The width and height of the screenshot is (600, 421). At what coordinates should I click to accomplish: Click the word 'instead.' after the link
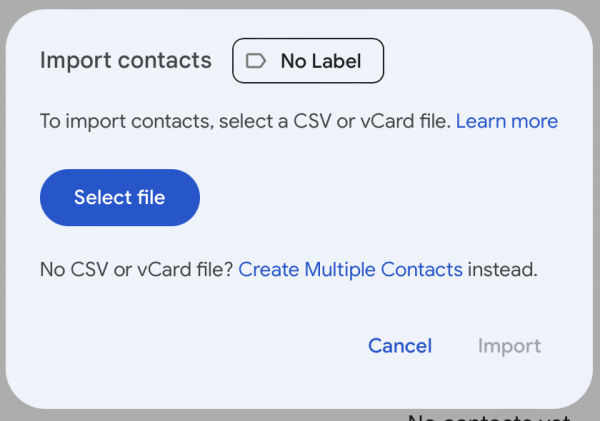pos(502,269)
